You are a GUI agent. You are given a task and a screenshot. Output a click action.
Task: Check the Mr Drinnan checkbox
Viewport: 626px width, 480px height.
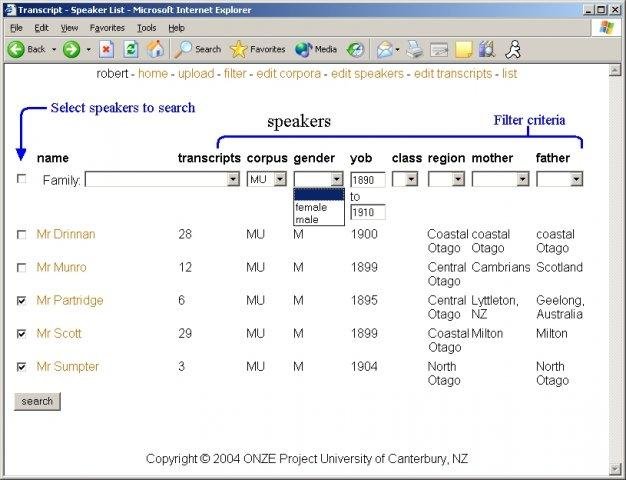22,234
